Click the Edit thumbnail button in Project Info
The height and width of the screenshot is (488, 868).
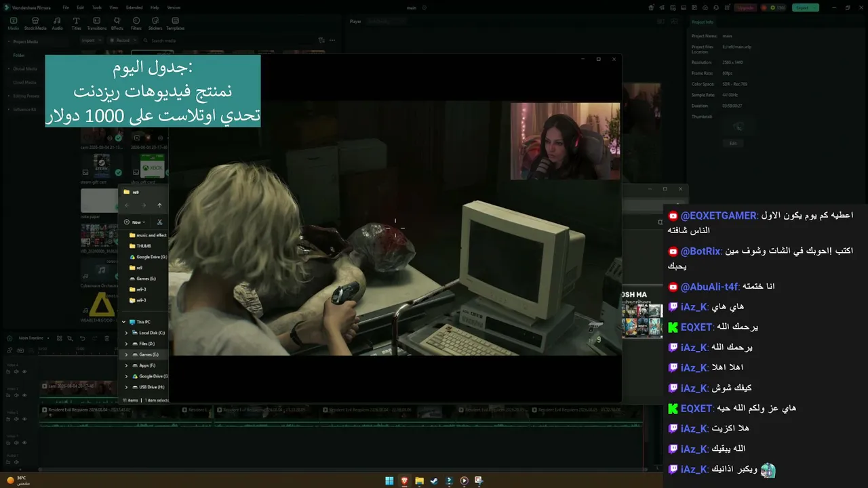click(733, 144)
